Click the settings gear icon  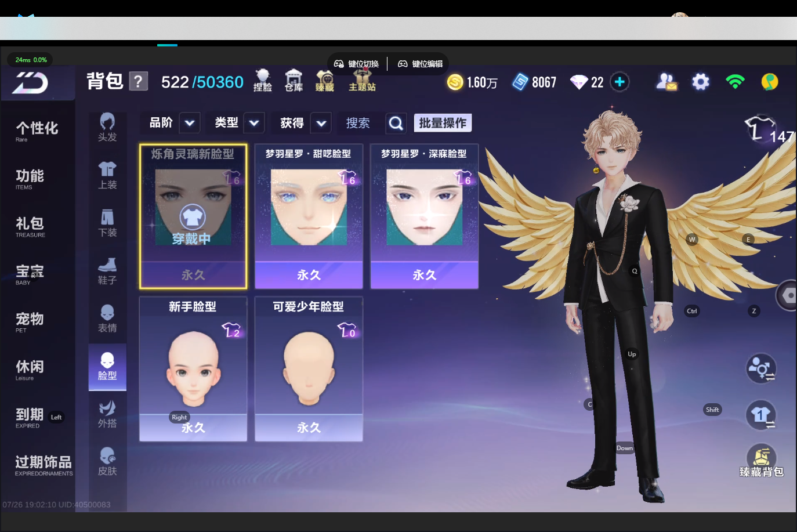[x=701, y=82]
